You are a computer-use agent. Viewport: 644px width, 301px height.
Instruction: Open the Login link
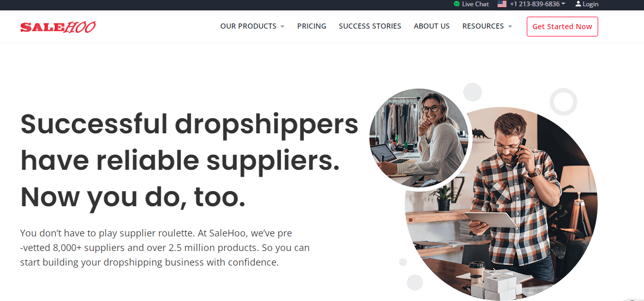(590, 4)
